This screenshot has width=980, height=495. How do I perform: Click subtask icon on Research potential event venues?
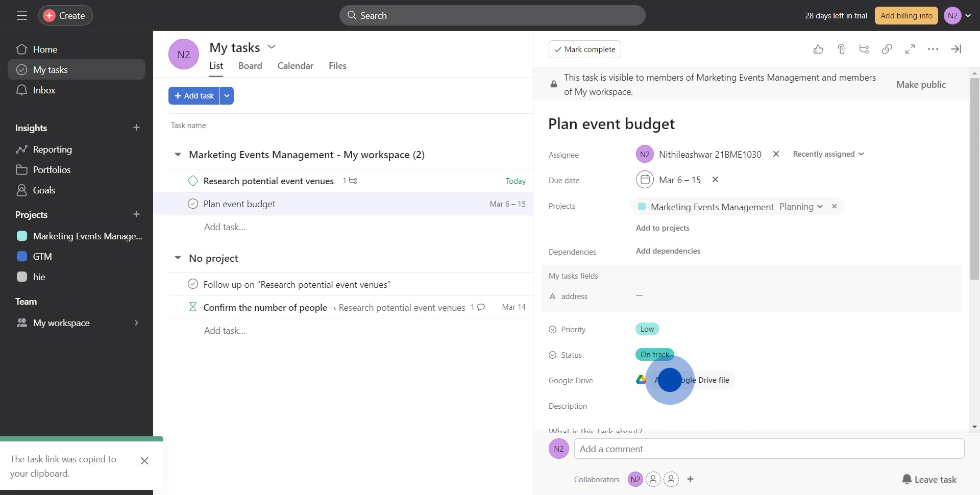click(x=353, y=181)
